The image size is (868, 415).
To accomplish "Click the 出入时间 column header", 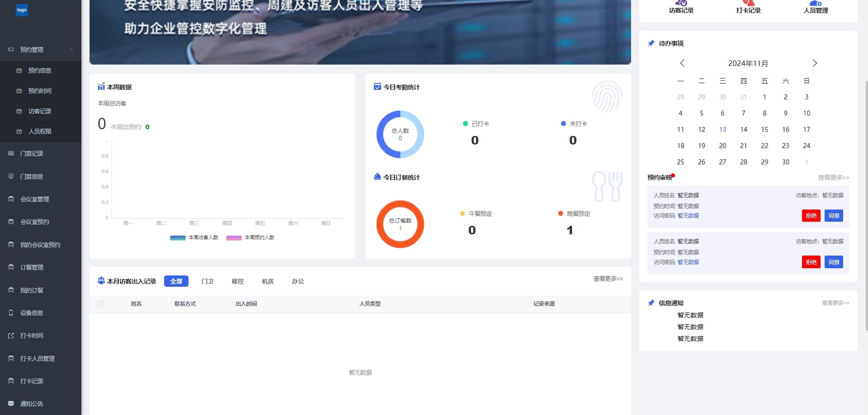I will coord(246,304).
